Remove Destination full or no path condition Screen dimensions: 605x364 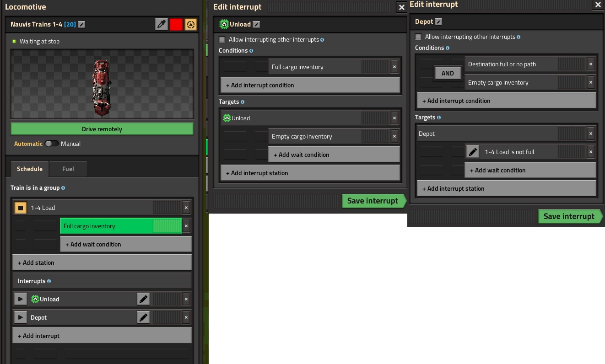pos(591,64)
